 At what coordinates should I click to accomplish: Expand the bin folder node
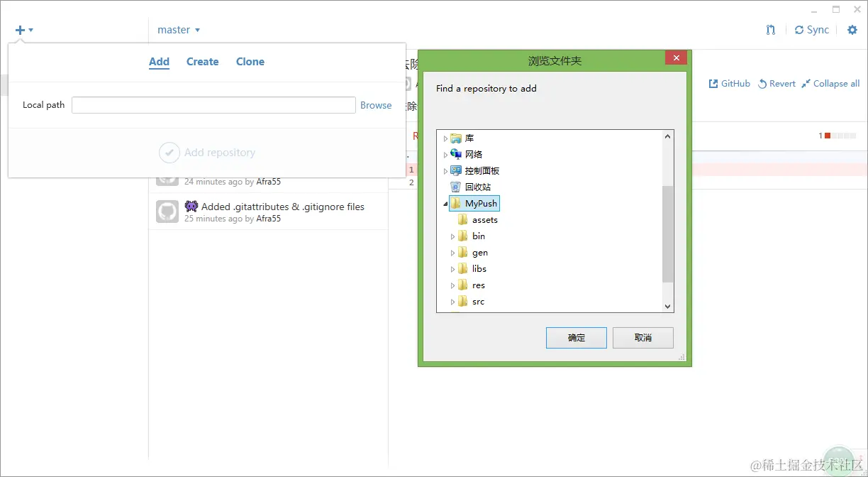pos(452,236)
